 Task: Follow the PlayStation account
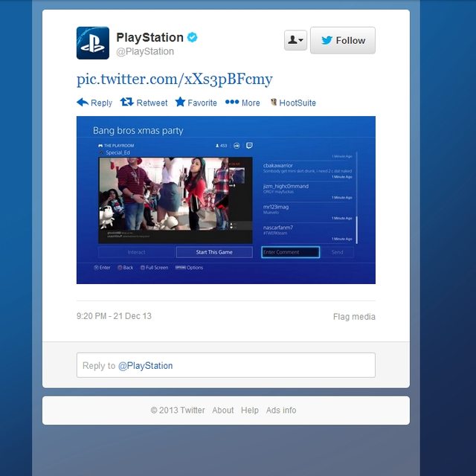[342, 41]
